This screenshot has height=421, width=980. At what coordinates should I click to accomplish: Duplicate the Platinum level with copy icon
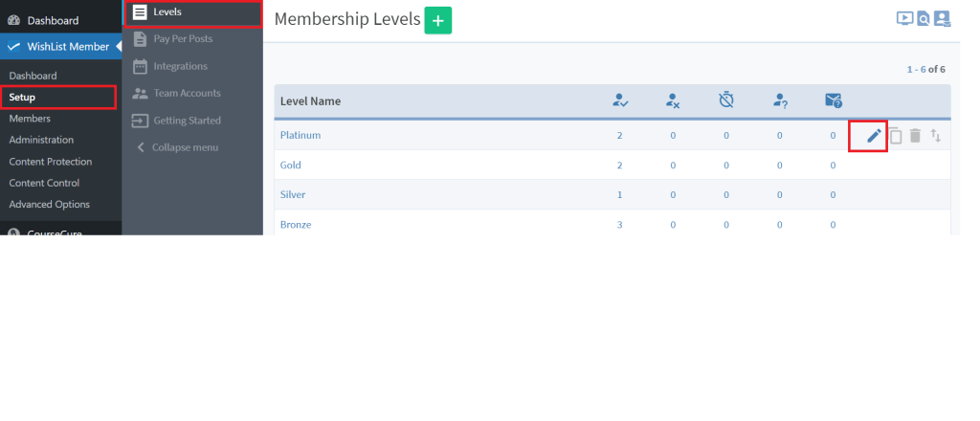click(896, 136)
